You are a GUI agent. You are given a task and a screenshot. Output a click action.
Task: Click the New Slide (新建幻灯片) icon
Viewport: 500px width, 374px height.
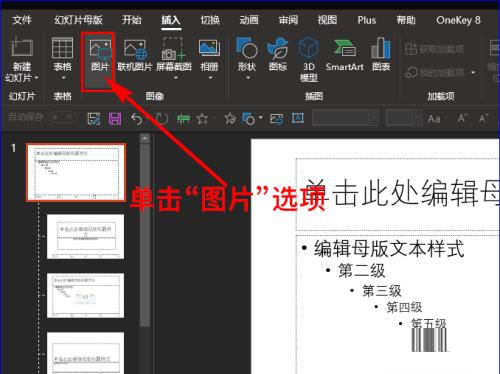22,47
